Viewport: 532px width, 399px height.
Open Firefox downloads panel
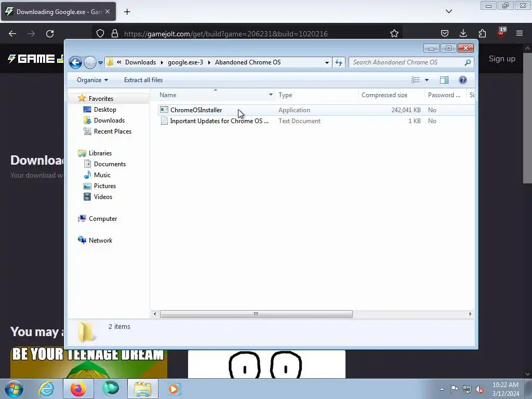[463, 33]
